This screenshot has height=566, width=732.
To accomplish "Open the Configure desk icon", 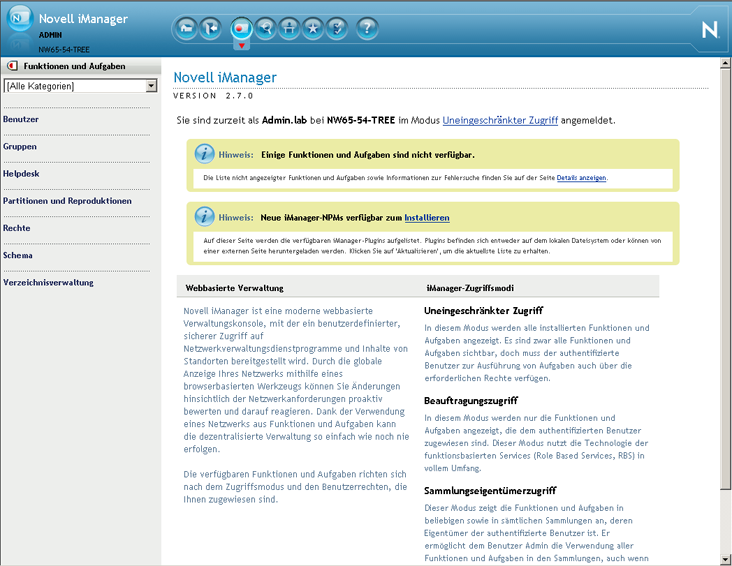I will (289, 28).
